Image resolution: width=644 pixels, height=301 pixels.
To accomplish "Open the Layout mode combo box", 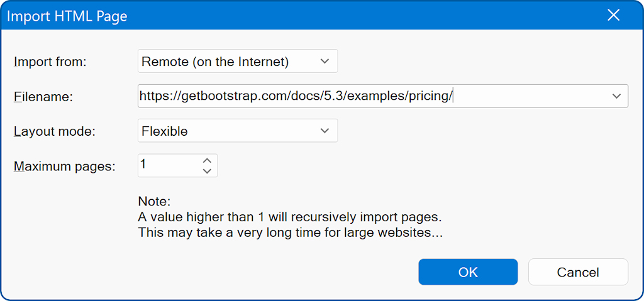I will click(237, 131).
